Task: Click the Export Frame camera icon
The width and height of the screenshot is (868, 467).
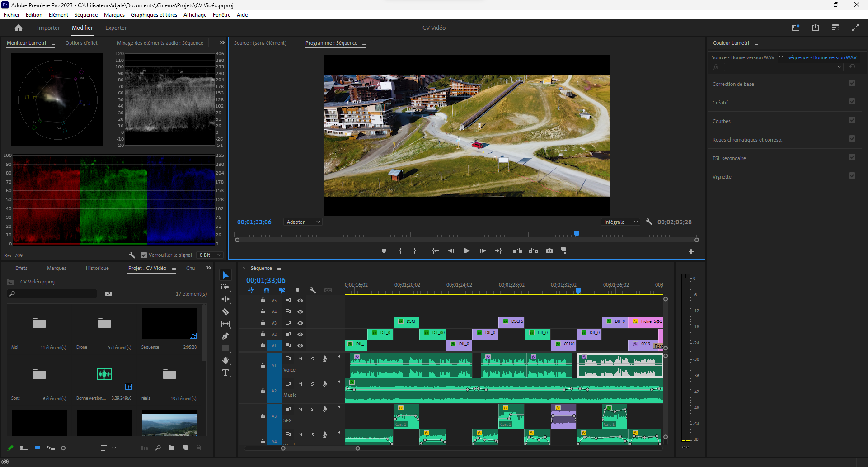Action: 549,251
